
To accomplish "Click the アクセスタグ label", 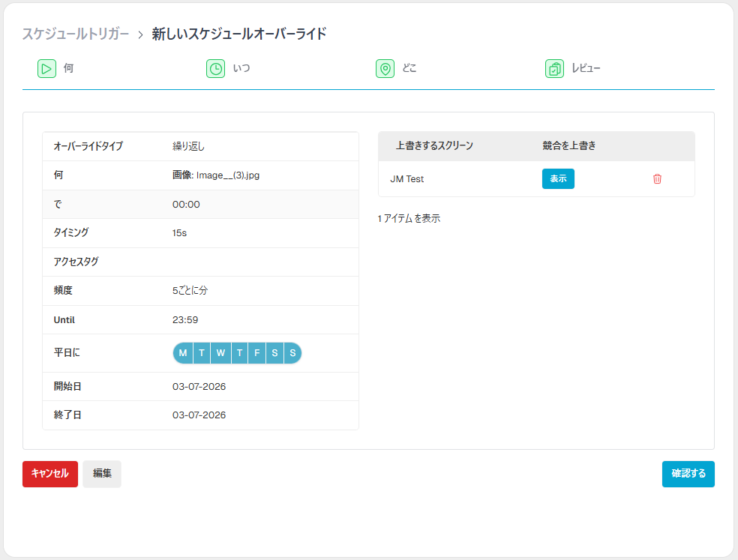I will coord(76,262).
